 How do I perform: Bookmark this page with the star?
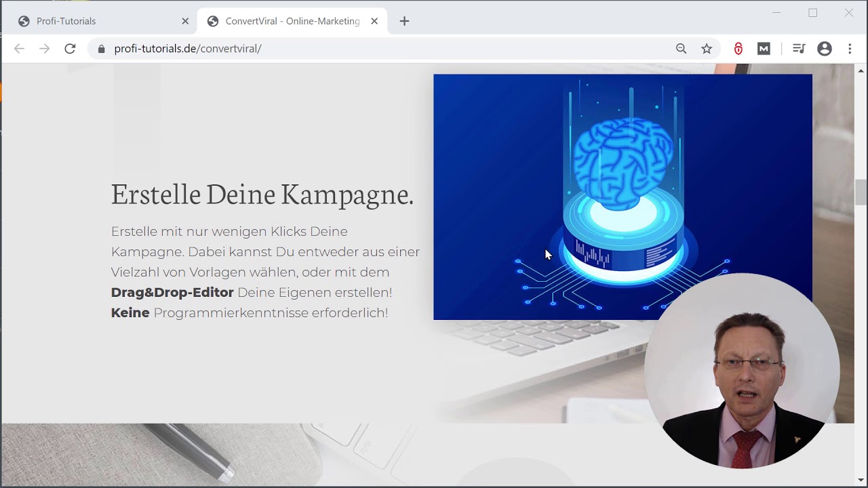pyautogui.click(x=707, y=49)
